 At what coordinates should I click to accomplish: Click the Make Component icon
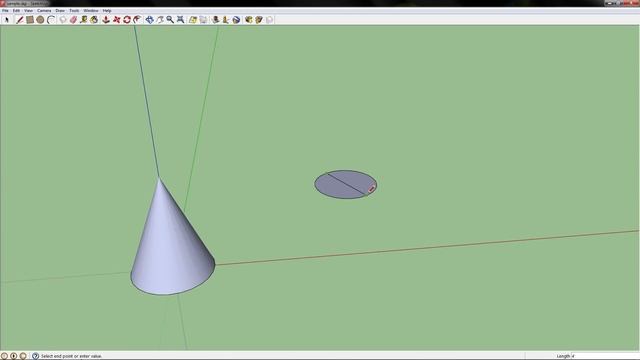pos(62,20)
